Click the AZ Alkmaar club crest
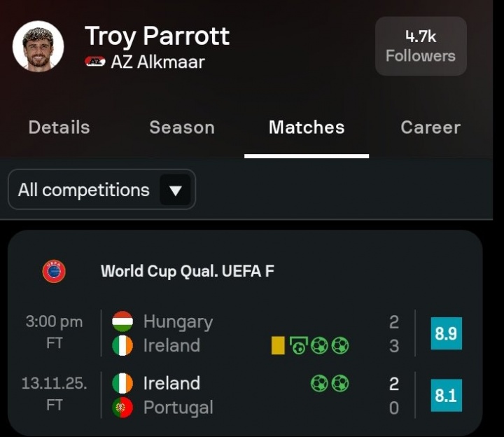504x437 pixels. pos(95,62)
